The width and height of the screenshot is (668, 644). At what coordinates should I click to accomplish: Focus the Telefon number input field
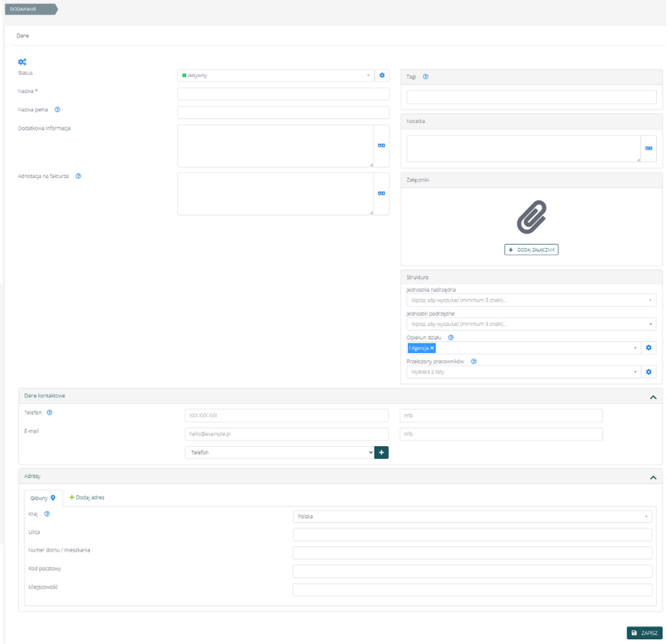point(287,415)
